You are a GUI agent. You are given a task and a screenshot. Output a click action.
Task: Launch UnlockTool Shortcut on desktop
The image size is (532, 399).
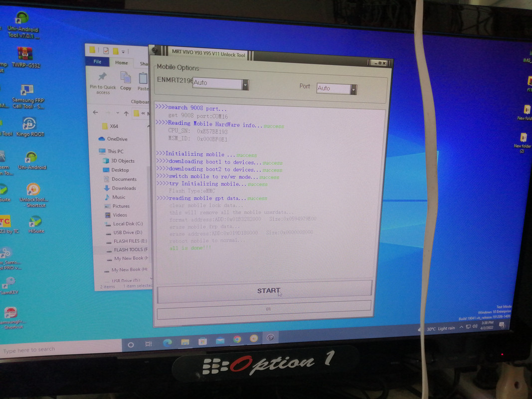34,195
